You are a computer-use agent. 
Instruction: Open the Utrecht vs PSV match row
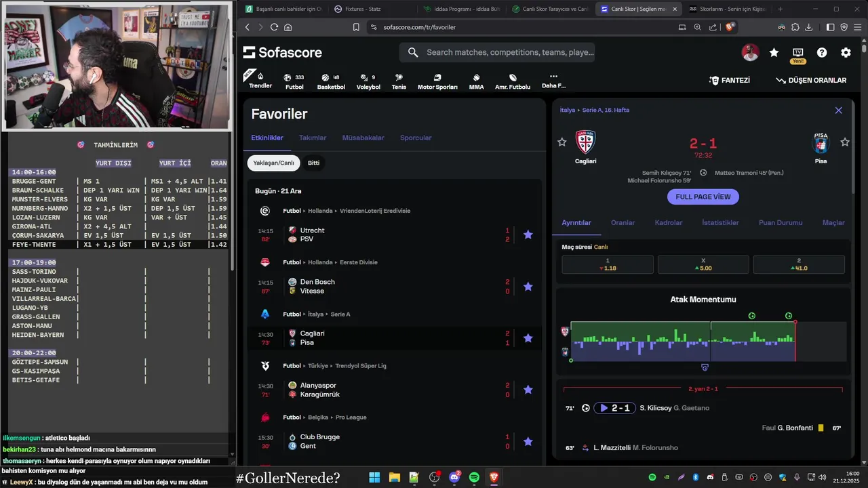(396, 235)
